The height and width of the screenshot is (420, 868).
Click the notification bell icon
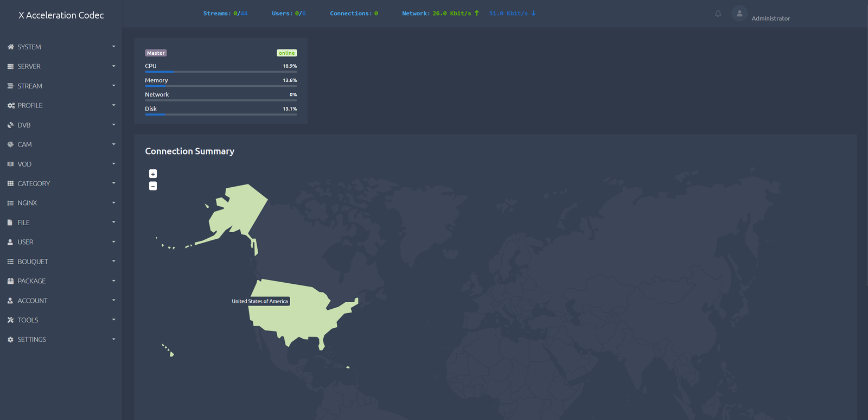[718, 14]
